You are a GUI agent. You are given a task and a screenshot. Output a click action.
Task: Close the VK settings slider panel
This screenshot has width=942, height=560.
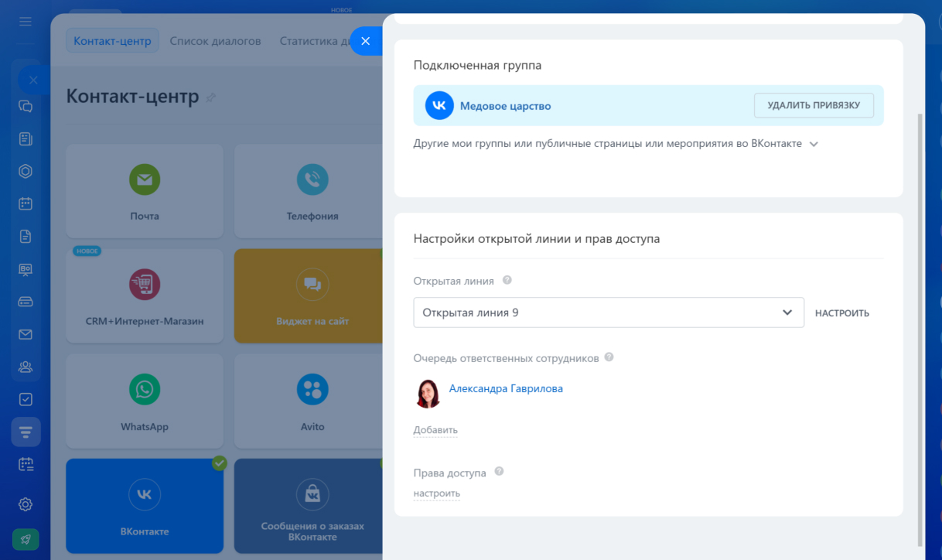tap(366, 41)
